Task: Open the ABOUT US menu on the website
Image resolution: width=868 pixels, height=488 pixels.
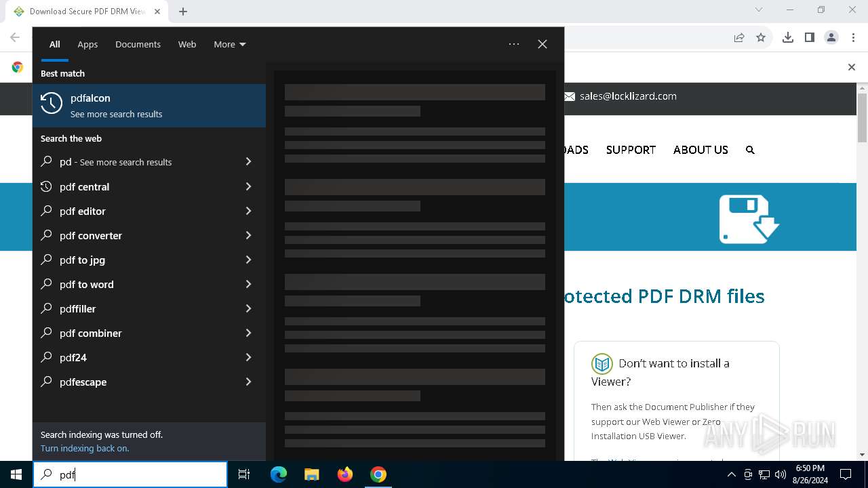Action: click(x=701, y=150)
